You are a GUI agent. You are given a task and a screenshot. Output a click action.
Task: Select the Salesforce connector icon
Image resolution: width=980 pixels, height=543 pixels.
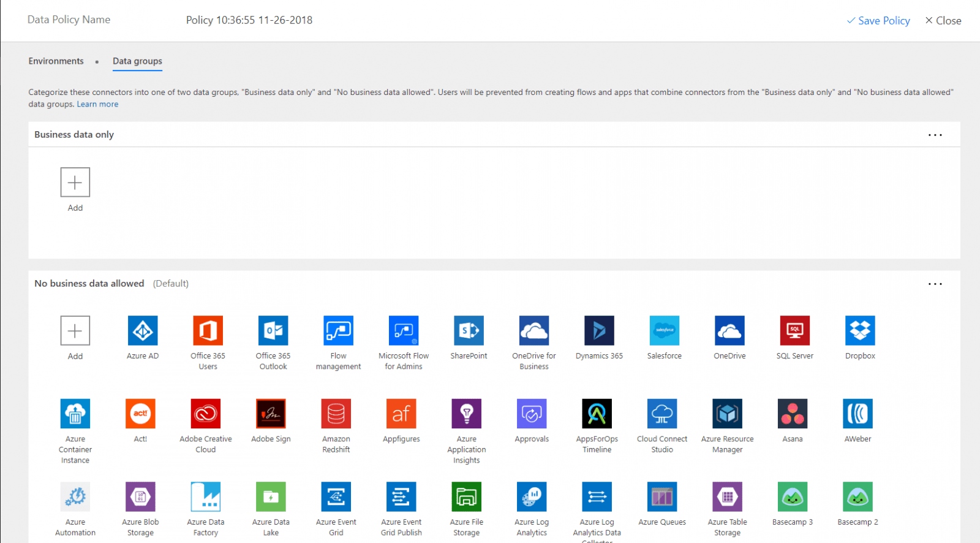(x=665, y=331)
